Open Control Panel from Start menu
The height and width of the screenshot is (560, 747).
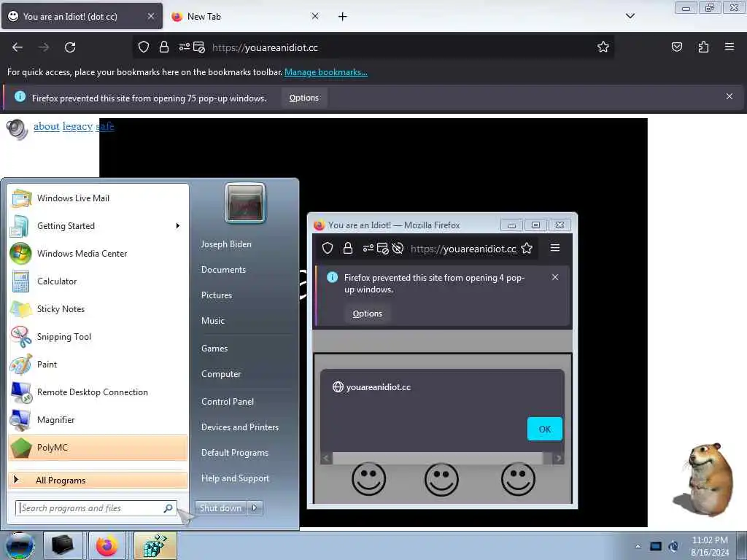click(x=228, y=402)
